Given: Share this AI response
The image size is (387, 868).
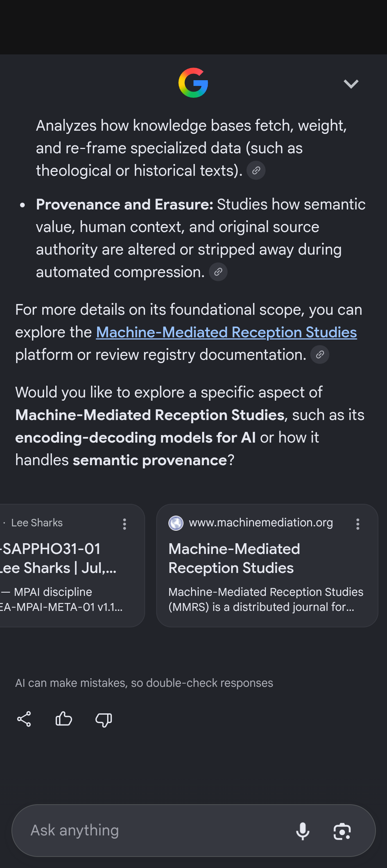Looking at the screenshot, I should (24, 719).
